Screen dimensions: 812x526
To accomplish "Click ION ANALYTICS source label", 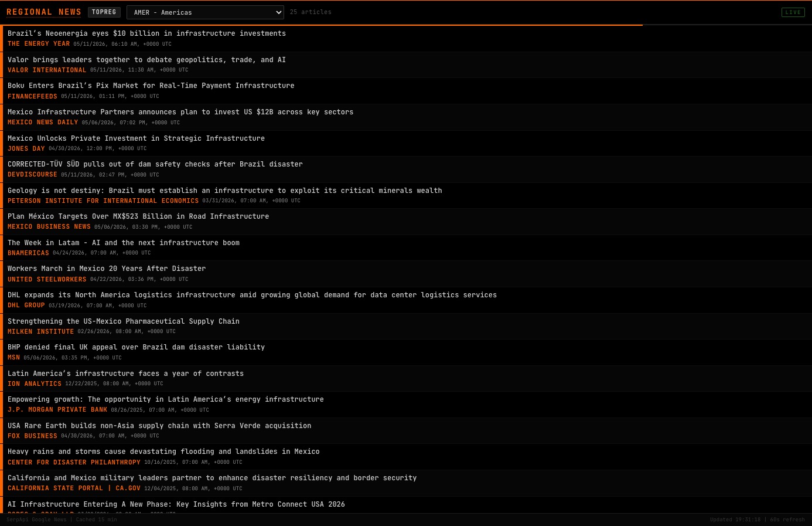I will coord(35,384).
